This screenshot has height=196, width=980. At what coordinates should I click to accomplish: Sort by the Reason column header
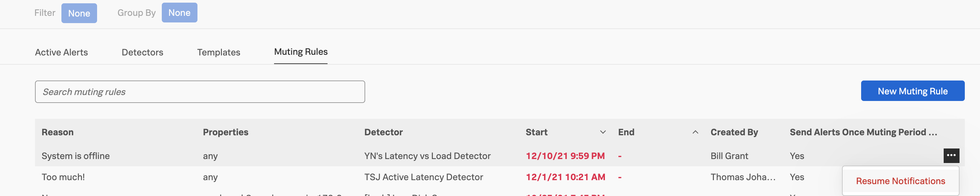tap(57, 132)
